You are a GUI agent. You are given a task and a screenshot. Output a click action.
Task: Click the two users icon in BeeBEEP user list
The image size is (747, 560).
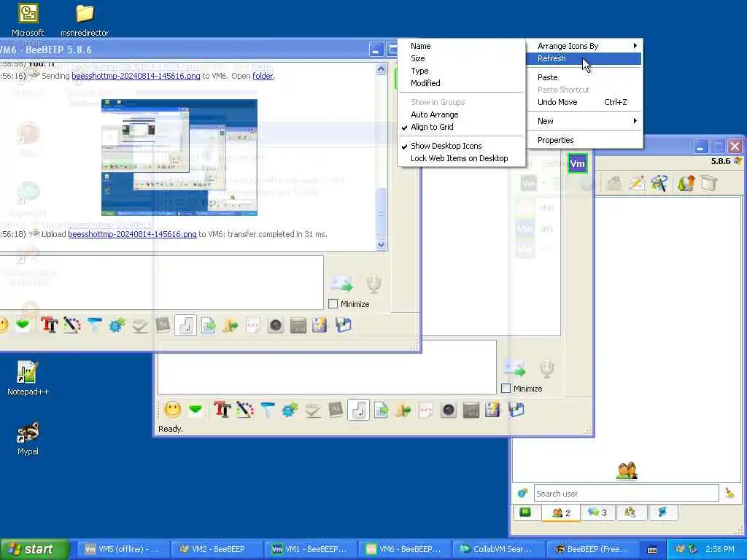point(627,470)
